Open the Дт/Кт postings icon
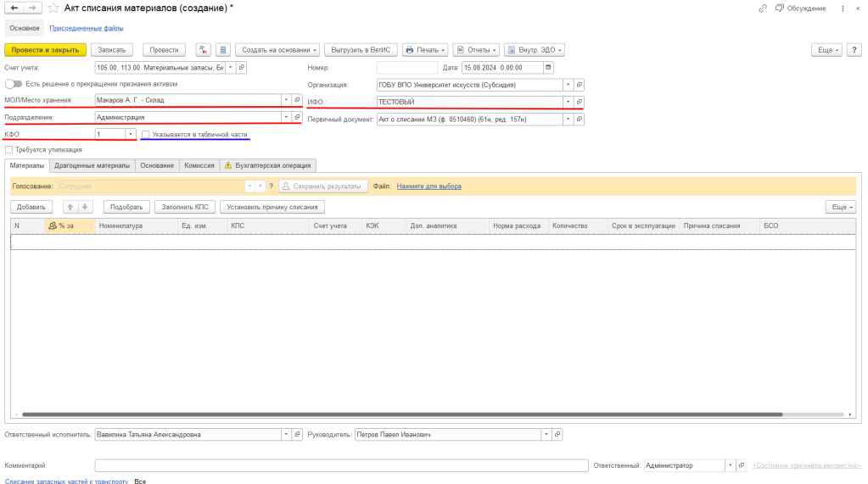The height and width of the screenshot is (484, 868). click(204, 50)
